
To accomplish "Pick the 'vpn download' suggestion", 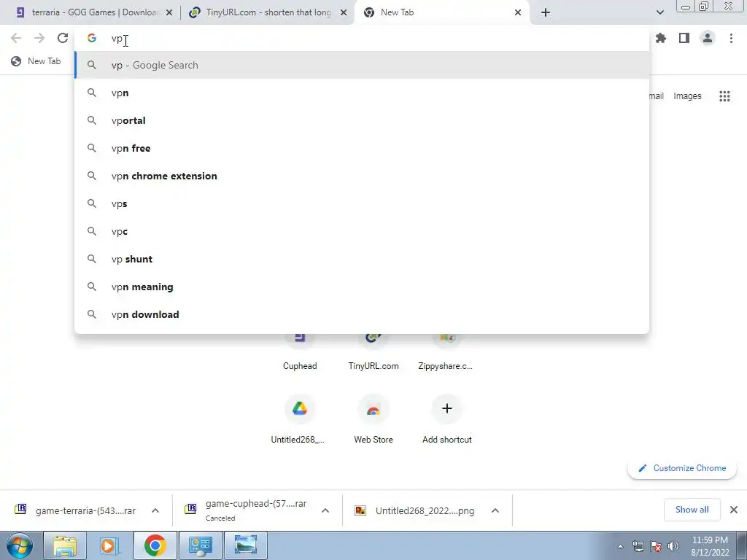I will 362,314.
